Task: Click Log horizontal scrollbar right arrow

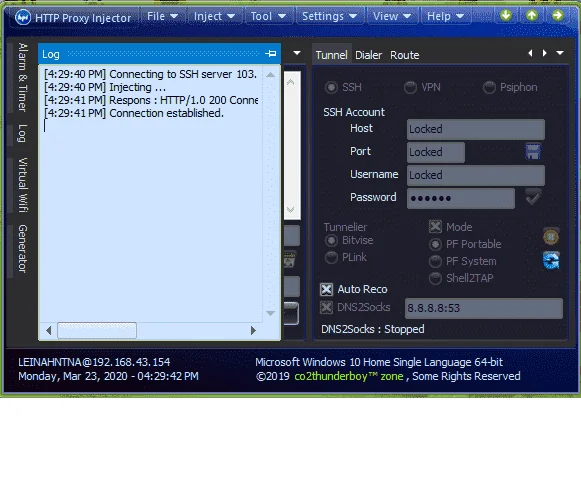Action: (x=253, y=330)
